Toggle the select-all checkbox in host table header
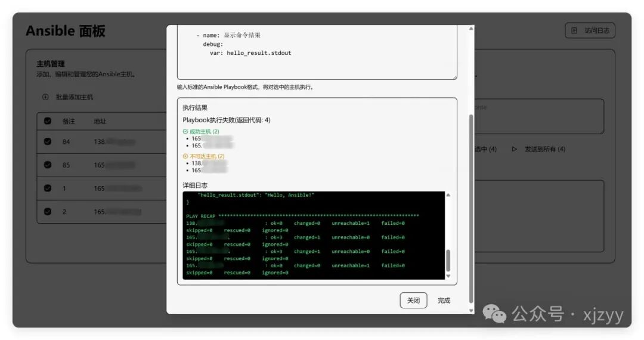Viewport: 644px width, 340px height. tap(48, 120)
